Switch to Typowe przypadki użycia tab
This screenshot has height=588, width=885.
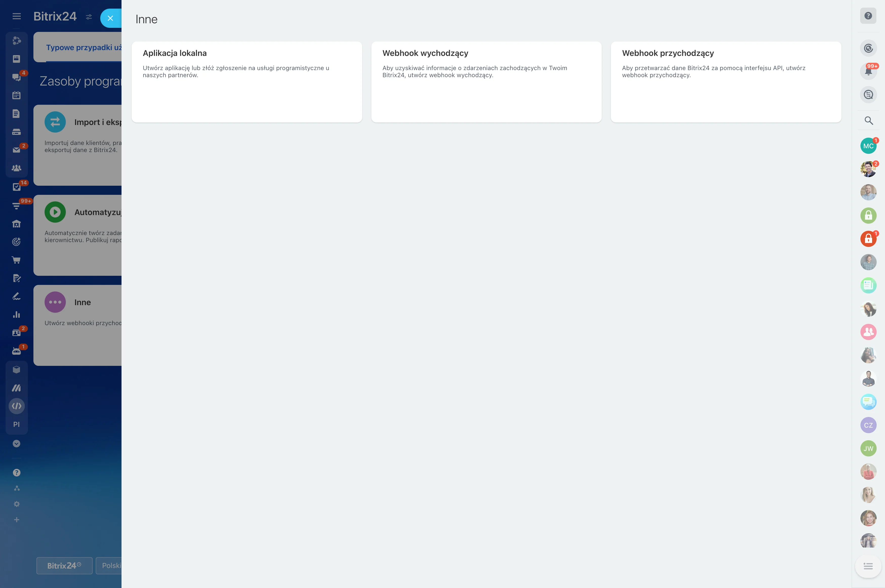[x=84, y=48]
